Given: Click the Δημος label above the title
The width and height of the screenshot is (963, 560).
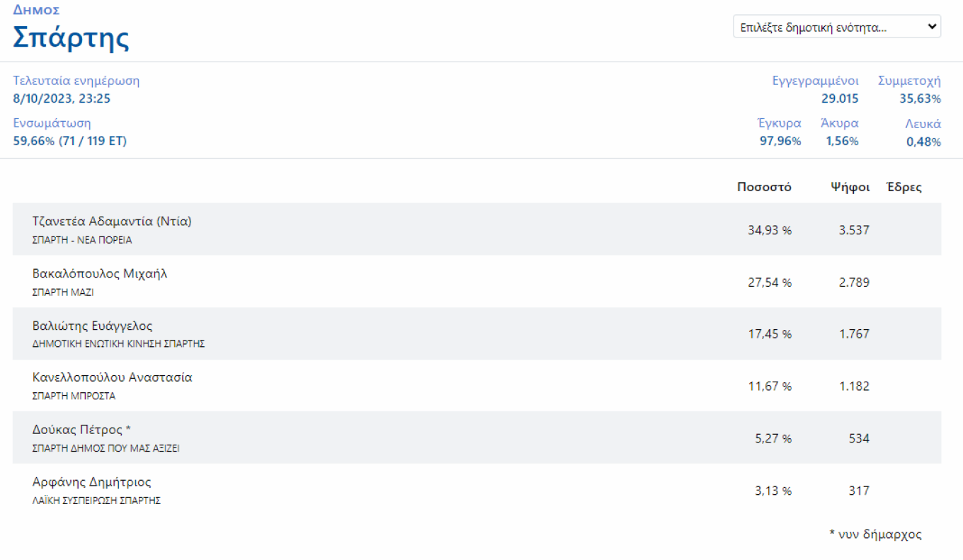Looking at the screenshot, I should (x=36, y=10).
